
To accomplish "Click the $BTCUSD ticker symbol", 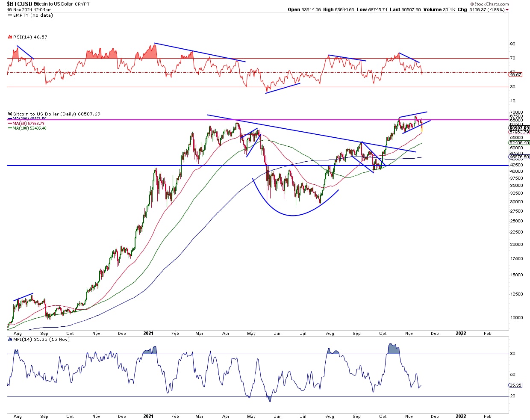I will (x=20, y=3).
